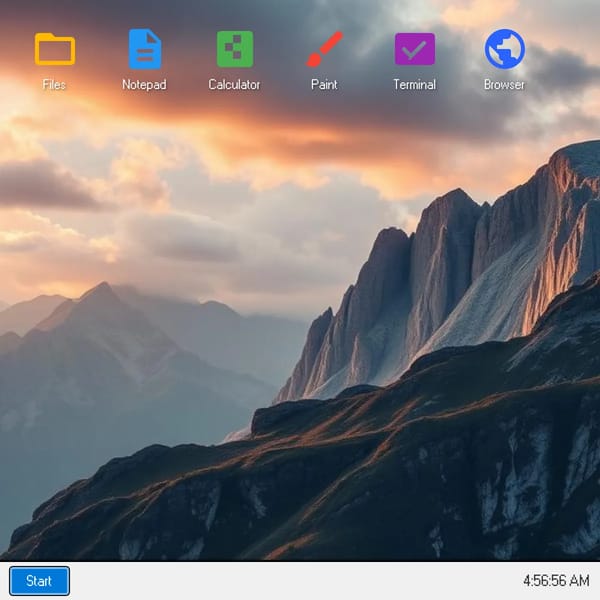
Task: Select the "Browser" icon label
Action: point(505,85)
